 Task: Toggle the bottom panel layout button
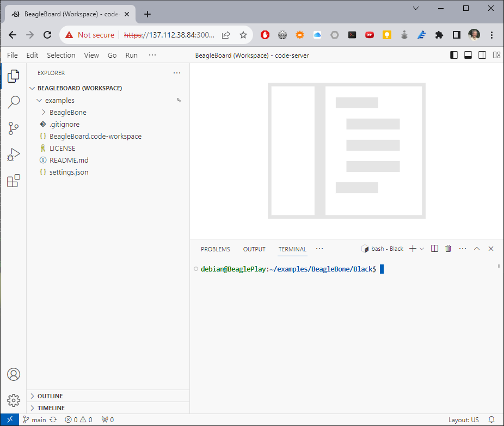(x=468, y=55)
